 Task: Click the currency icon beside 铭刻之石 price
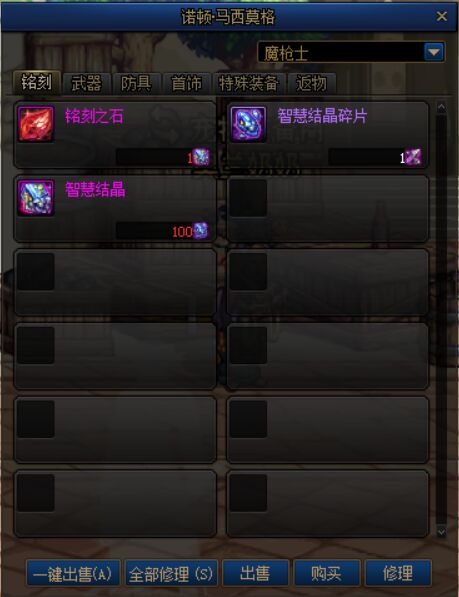tap(201, 157)
